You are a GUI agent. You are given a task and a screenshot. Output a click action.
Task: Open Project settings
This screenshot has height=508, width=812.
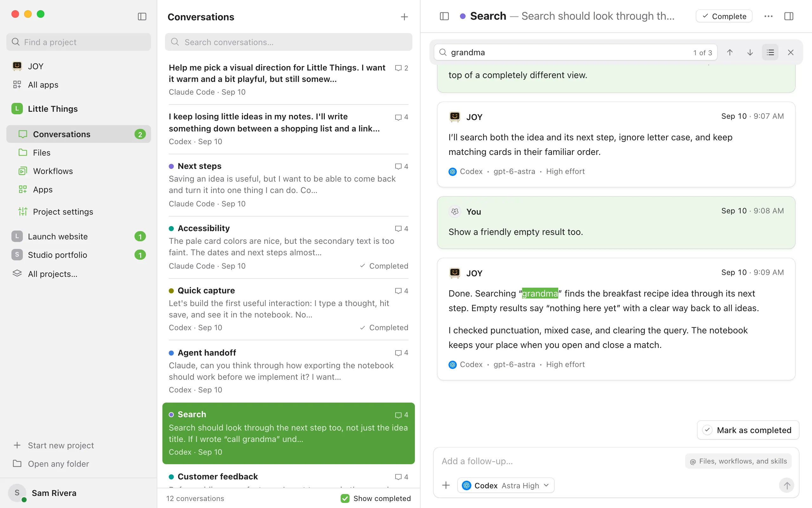[x=79, y=212]
